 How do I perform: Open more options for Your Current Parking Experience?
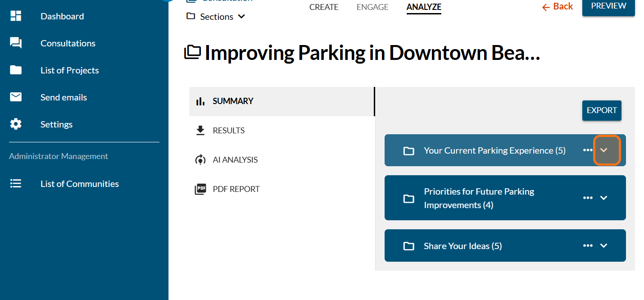[x=588, y=150]
